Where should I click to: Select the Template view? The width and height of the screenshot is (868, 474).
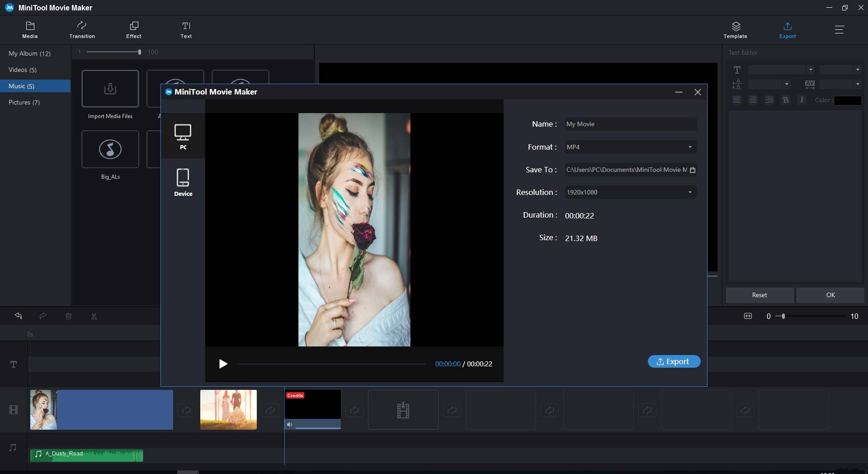click(735, 29)
